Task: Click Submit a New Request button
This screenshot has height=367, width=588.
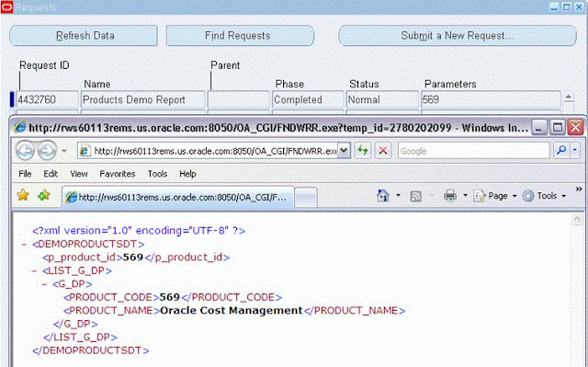Action: tap(458, 36)
